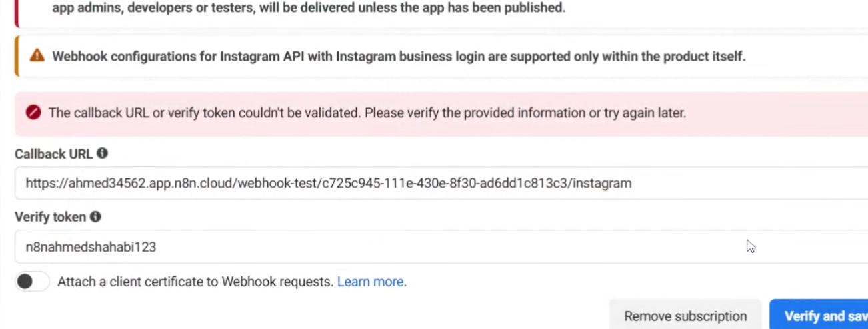Click the info icon beside Verify token
Viewport: 868px width, 329px height.
click(96, 217)
